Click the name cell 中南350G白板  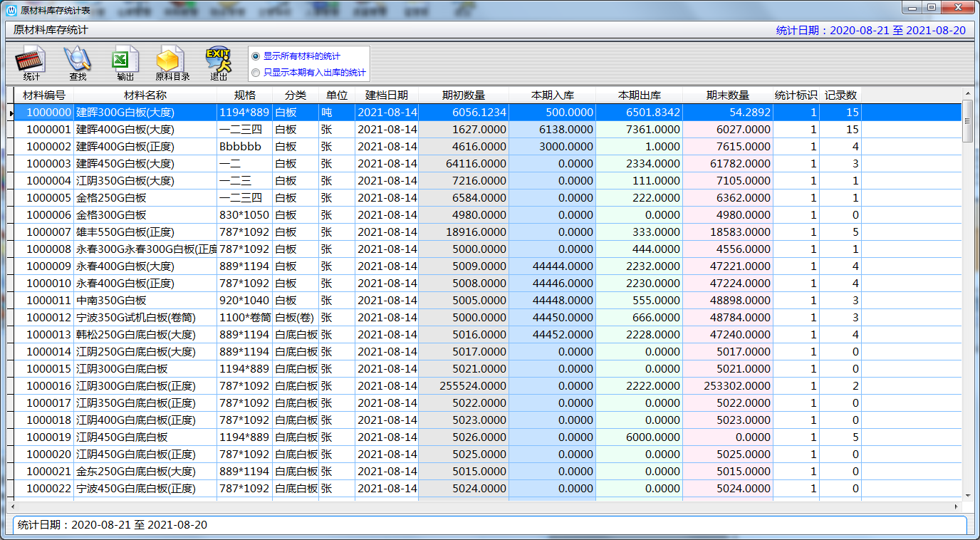(145, 301)
